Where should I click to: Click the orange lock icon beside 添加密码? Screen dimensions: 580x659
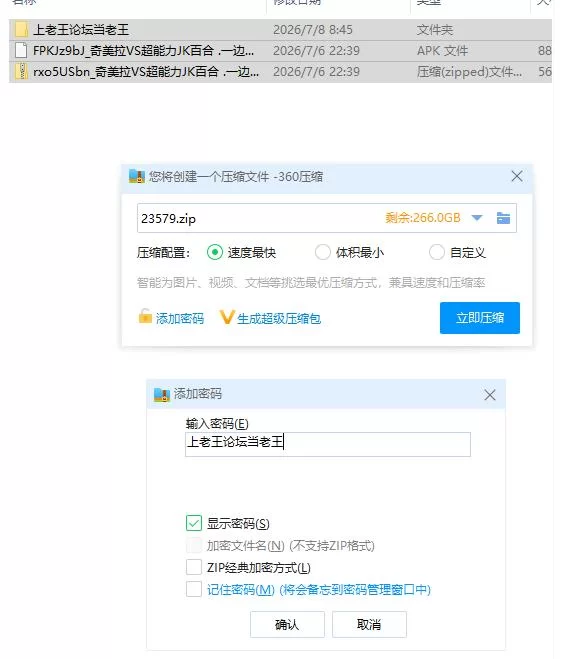145,316
